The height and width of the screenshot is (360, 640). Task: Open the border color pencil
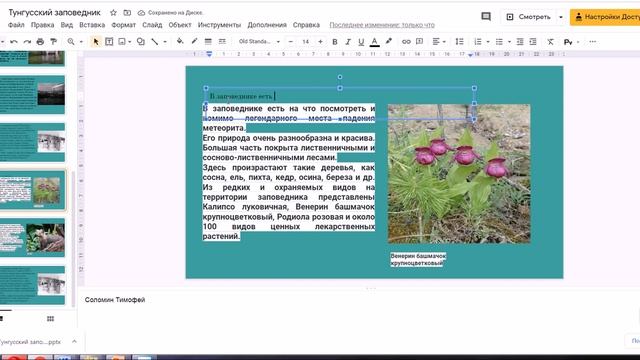tap(194, 42)
